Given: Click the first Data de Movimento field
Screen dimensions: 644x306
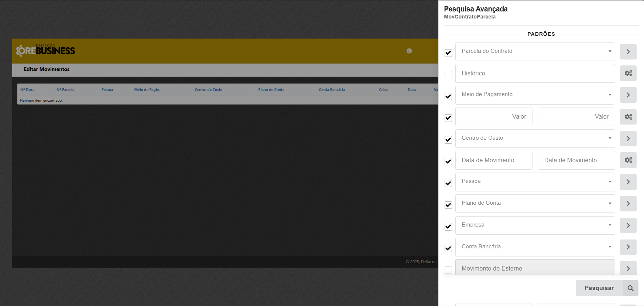Looking at the screenshot, I should point(493,160).
